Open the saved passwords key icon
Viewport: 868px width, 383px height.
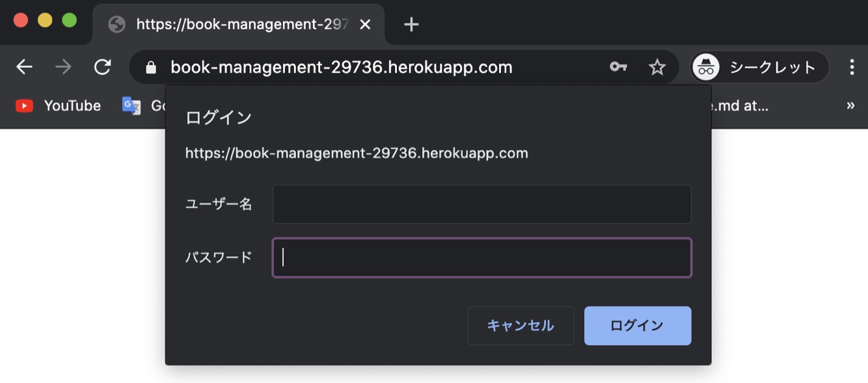click(x=618, y=67)
